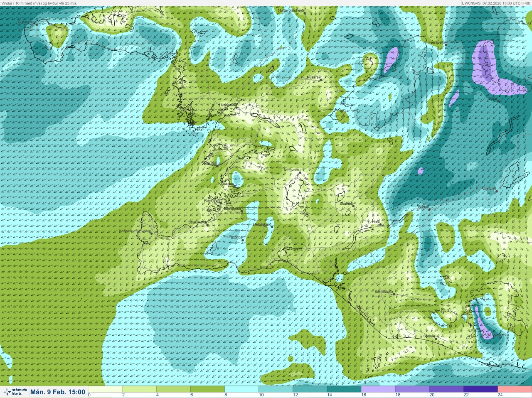Click the Hæll station marker

[x=381, y=224]
